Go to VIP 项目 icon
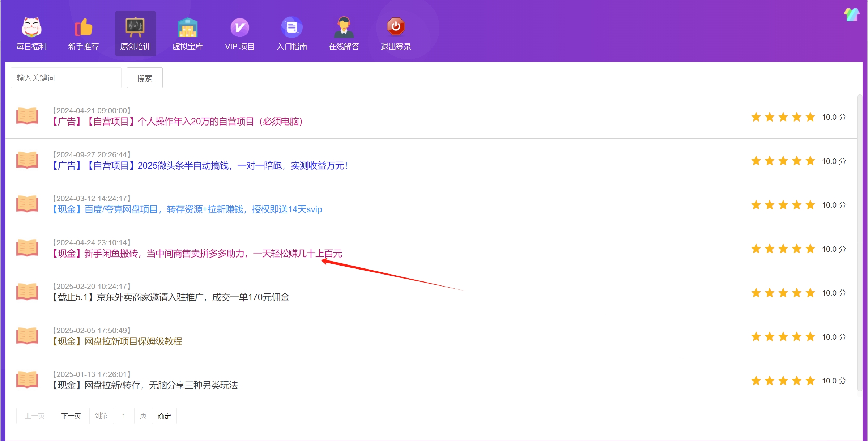 point(240,27)
